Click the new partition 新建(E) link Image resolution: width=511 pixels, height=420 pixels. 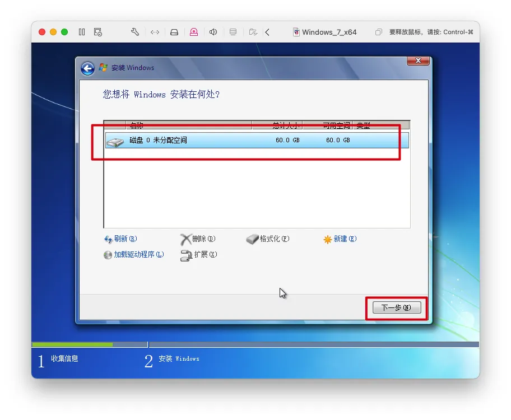click(345, 239)
